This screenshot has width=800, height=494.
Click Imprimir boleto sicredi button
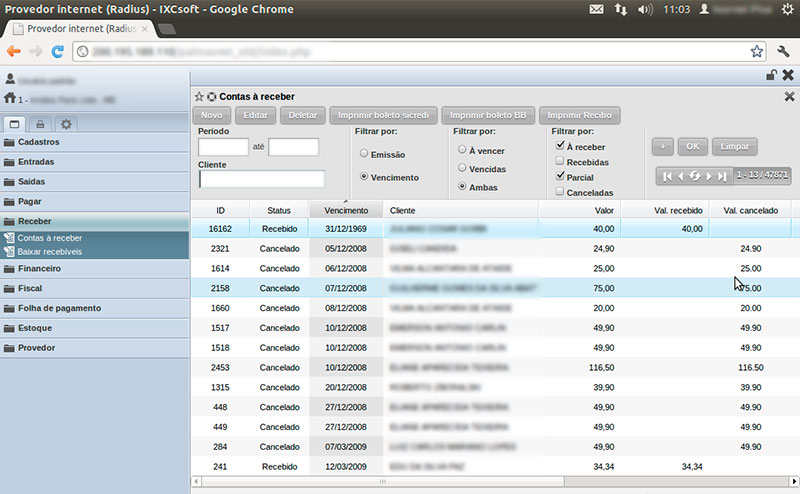point(383,115)
